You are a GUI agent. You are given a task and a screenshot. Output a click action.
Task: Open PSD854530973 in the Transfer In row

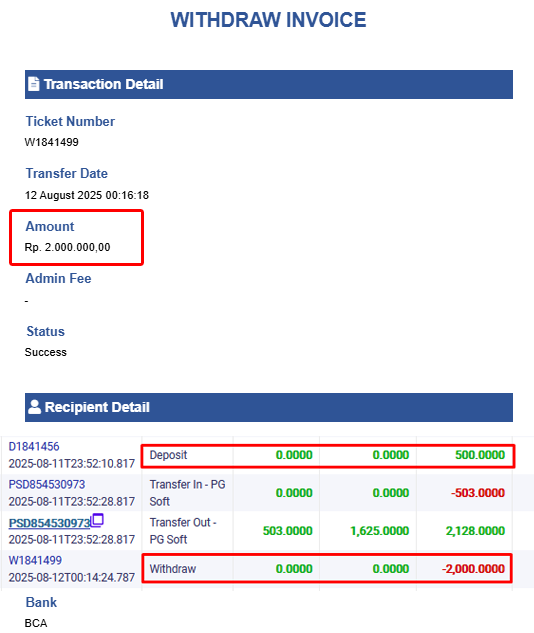[x=47, y=484]
